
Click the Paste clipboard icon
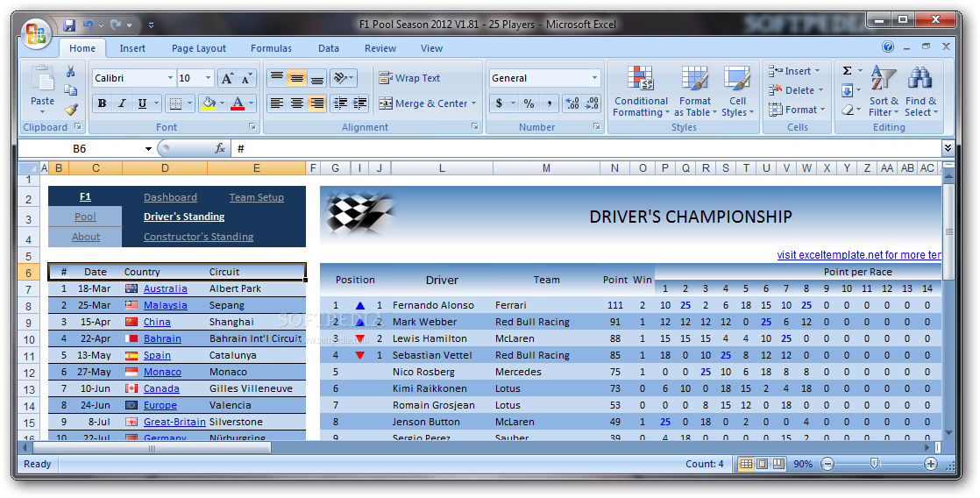tap(42, 79)
